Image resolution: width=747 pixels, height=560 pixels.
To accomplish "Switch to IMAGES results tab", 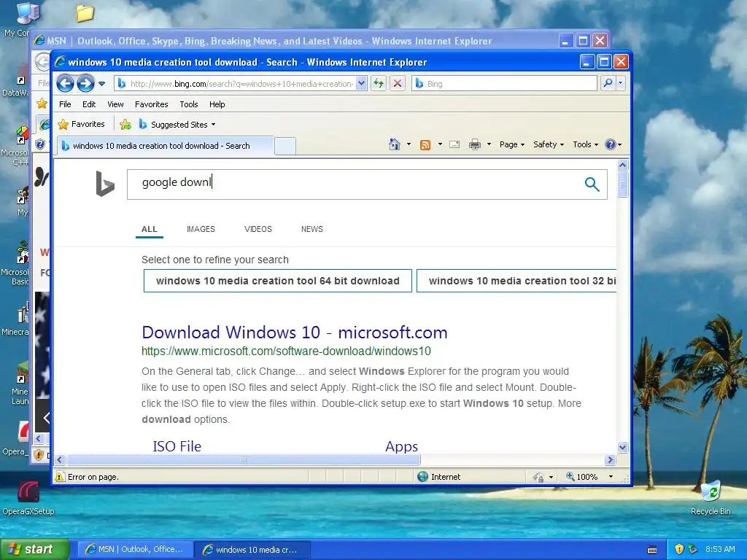I will click(x=201, y=229).
